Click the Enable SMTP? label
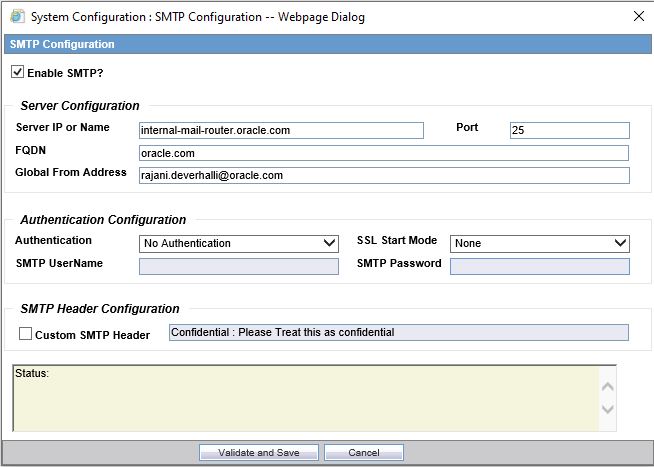This screenshot has height=467, width=654. coord(65,73)
